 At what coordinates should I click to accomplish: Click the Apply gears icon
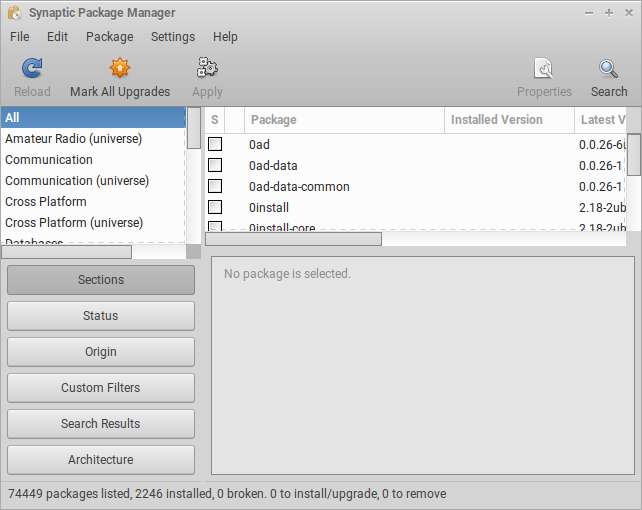(x=207, y=69)
